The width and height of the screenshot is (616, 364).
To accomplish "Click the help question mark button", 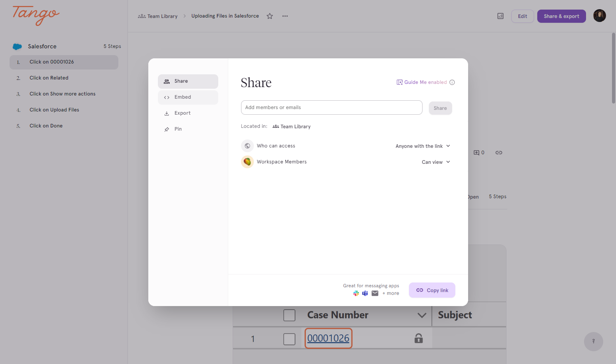I will tap(594, 342).
